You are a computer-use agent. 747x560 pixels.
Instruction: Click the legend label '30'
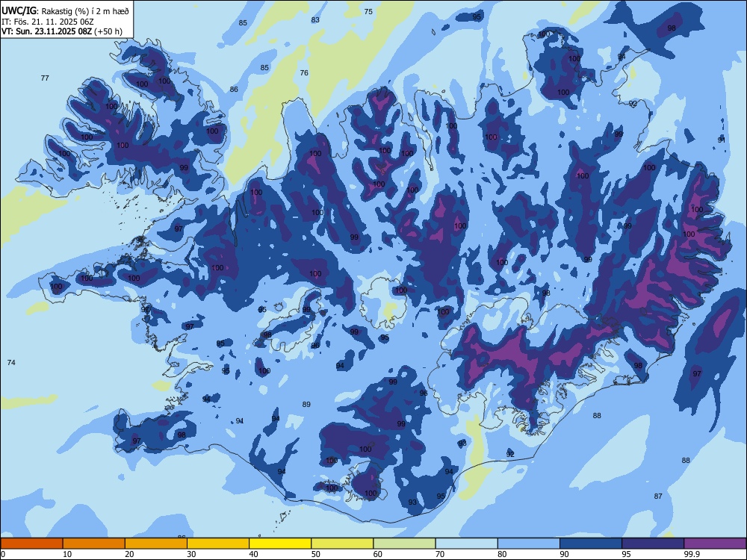tap(191, 554)
